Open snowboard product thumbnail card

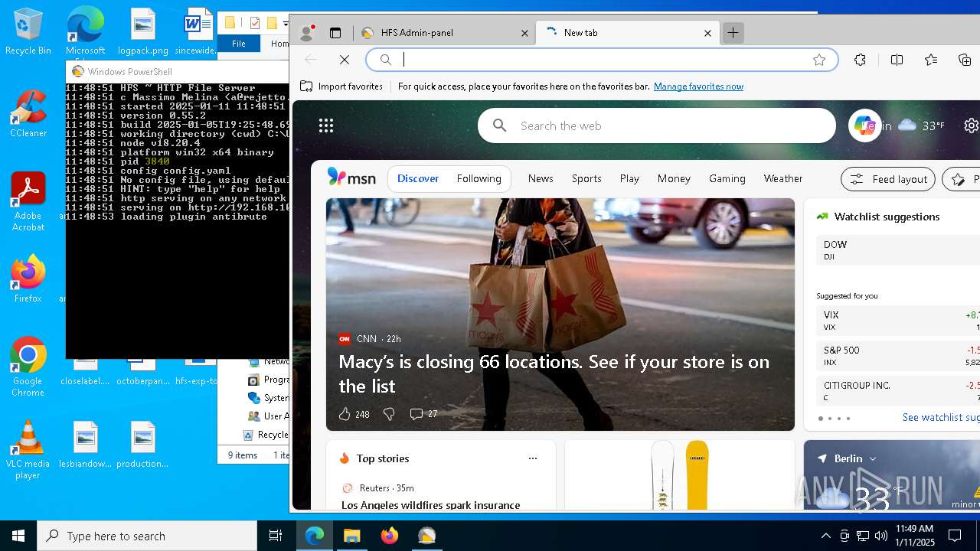pos(680,474)
